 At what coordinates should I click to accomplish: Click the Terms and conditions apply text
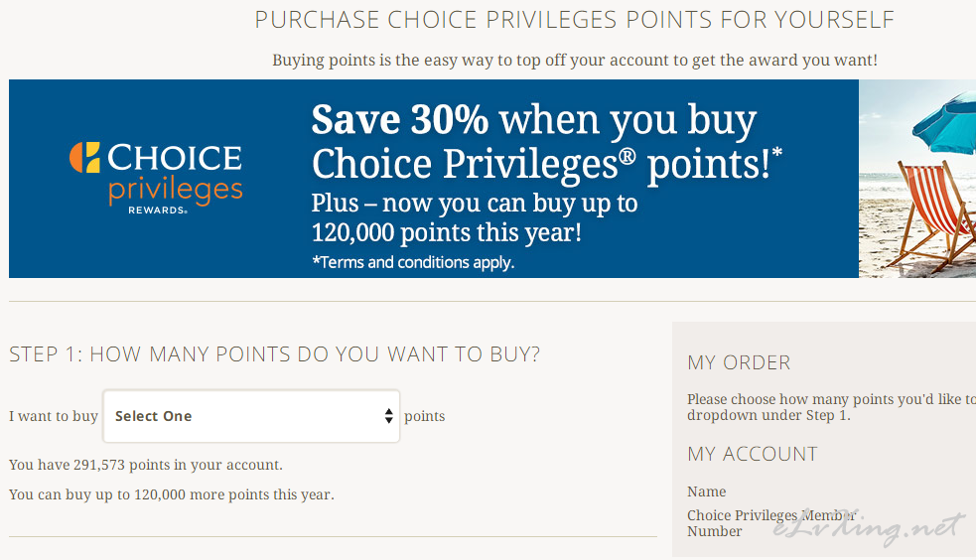(x=413, y=262)
